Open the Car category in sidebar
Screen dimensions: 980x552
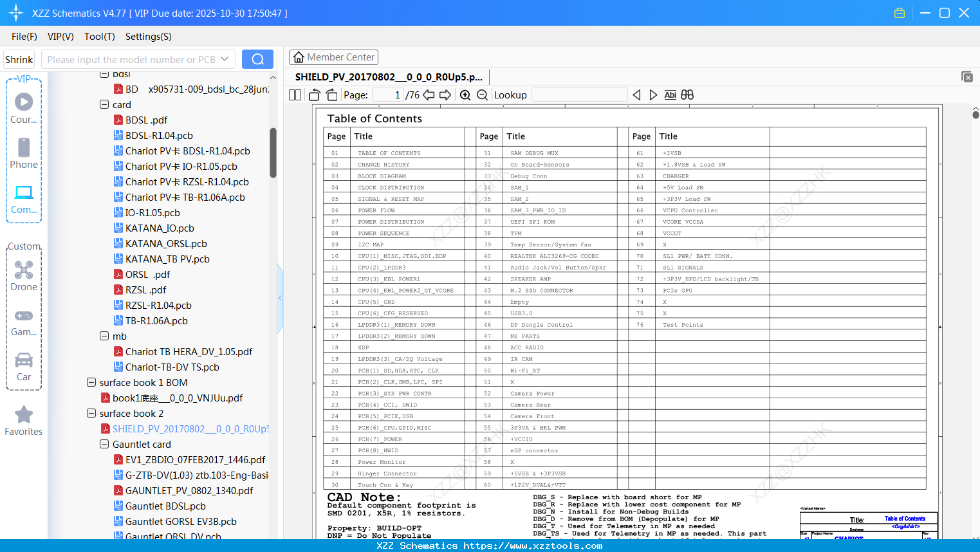[24, 367]
